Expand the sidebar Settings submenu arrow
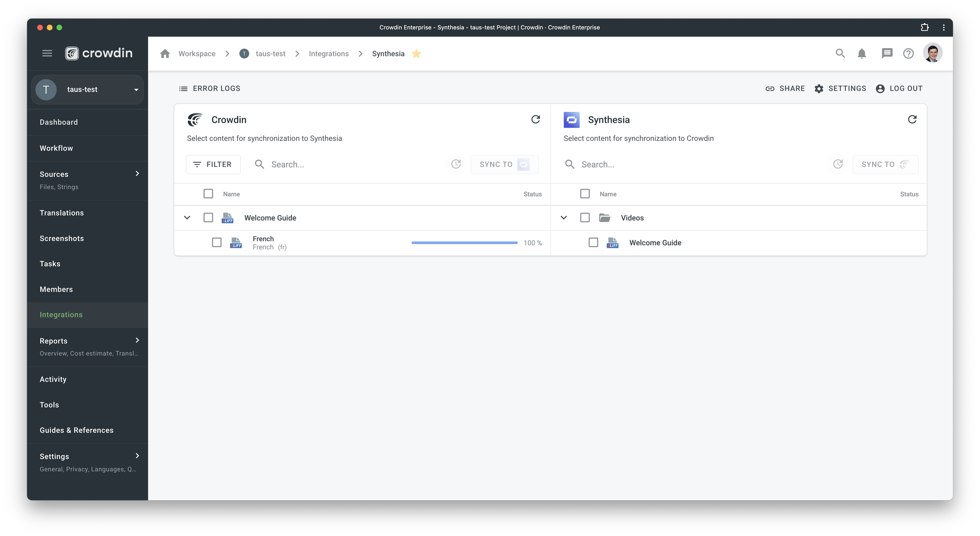 (x=137, y=456)
